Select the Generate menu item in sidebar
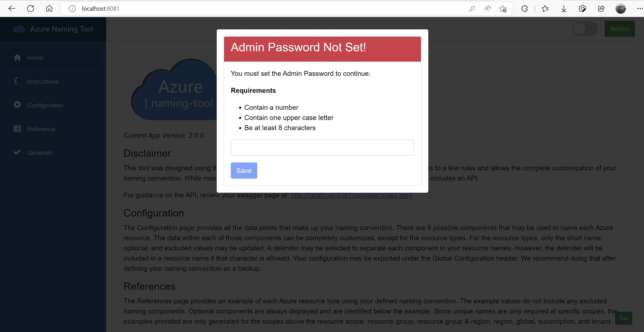The image size is (644, 332). point(40,153)
